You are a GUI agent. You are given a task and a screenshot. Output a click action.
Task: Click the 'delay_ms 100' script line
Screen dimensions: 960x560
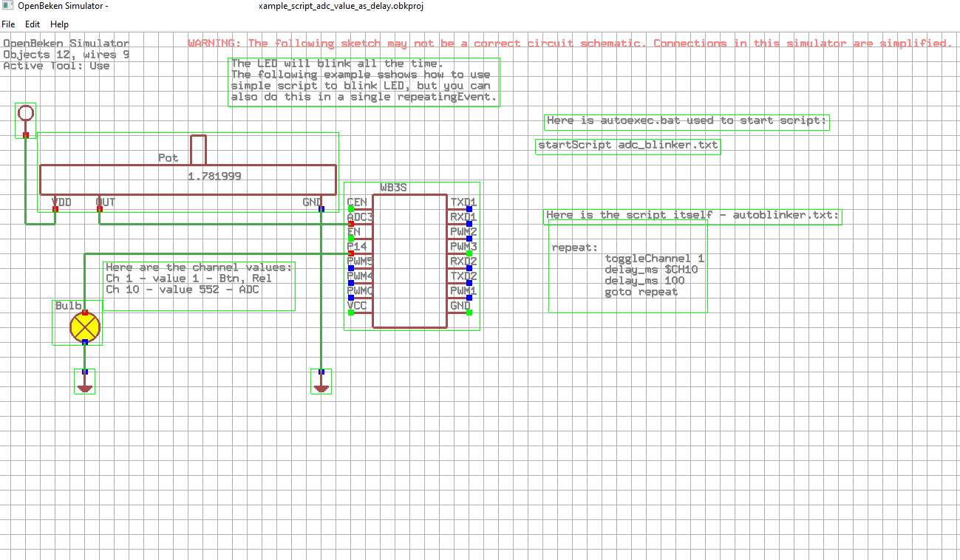pyautogui.click(x=644, y=281)
